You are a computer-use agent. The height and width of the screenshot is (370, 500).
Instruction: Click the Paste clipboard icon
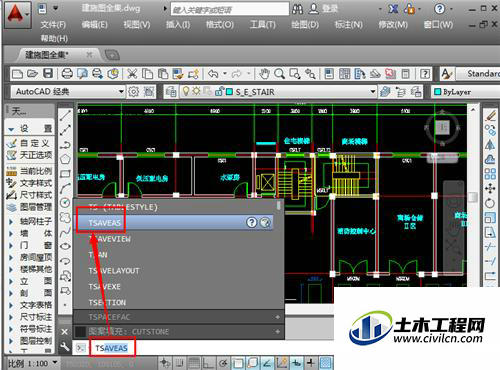point(163,74)
